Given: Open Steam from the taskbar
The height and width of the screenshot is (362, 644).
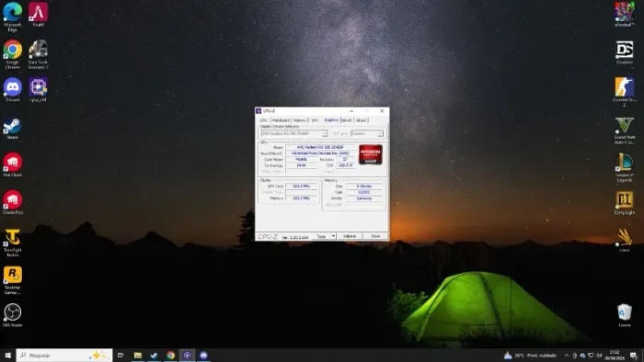Looking at the screenshot, I should click(154, 355).
